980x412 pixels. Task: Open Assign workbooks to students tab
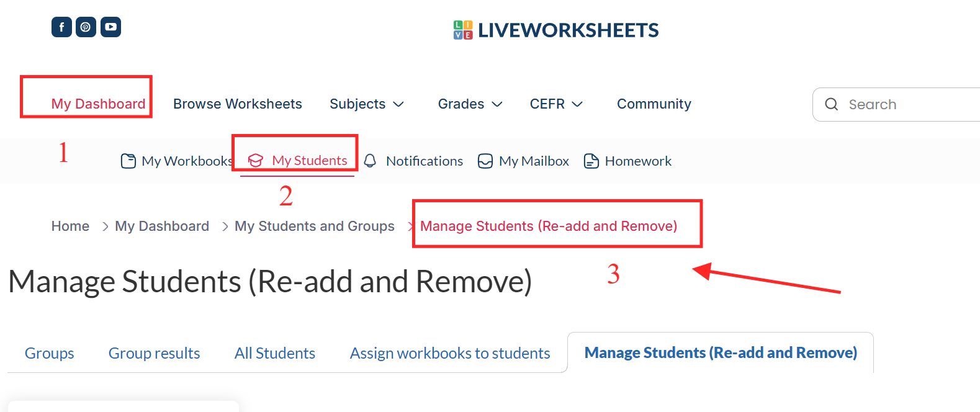click(x=449, y=353)
